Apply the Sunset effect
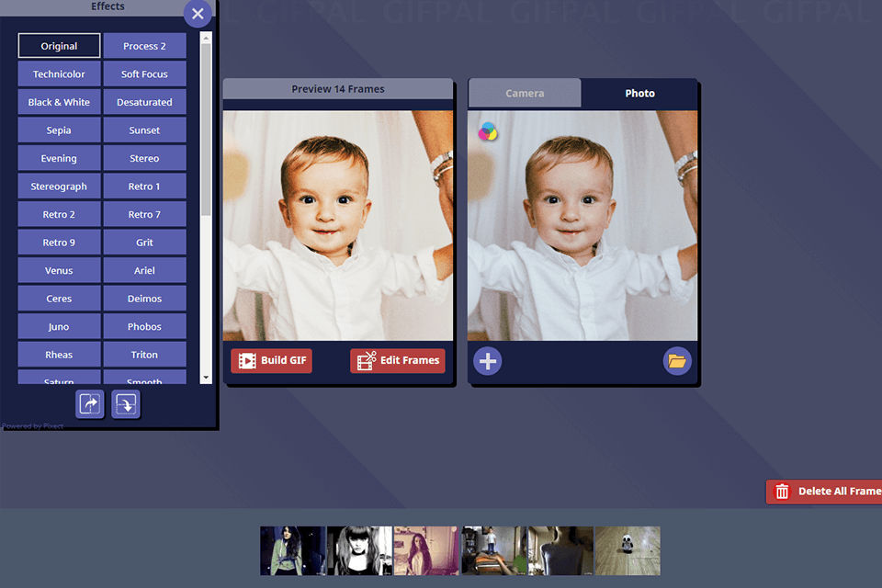This screenshot has width=882, height=588. click(144, 130)
